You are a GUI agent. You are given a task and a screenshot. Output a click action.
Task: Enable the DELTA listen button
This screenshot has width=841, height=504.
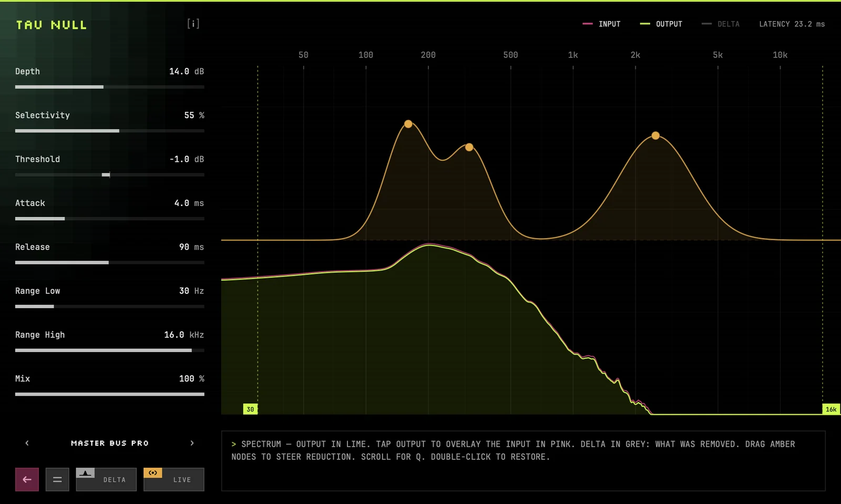point(106,479)
